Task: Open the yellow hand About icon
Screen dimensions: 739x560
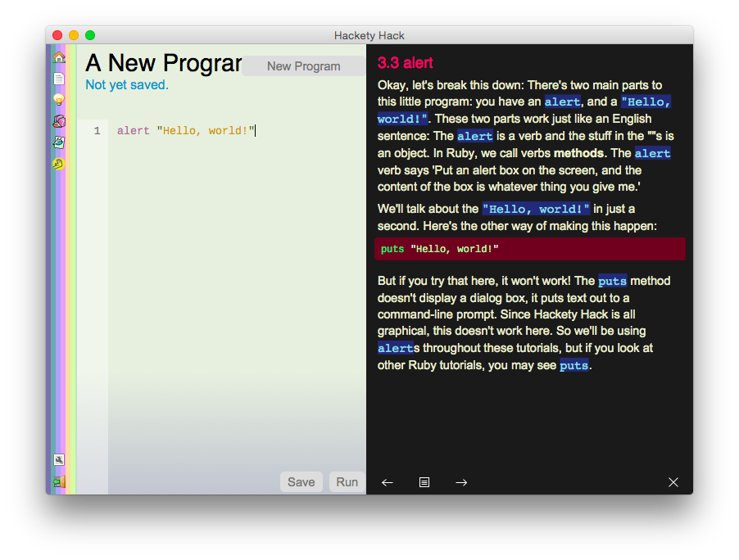Action: pyautogui.click(x=59, y=164)
